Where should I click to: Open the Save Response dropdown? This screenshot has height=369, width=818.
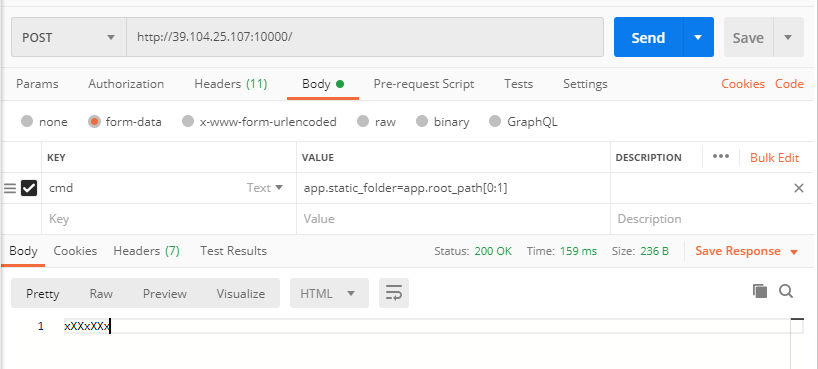tap(747, 251)
